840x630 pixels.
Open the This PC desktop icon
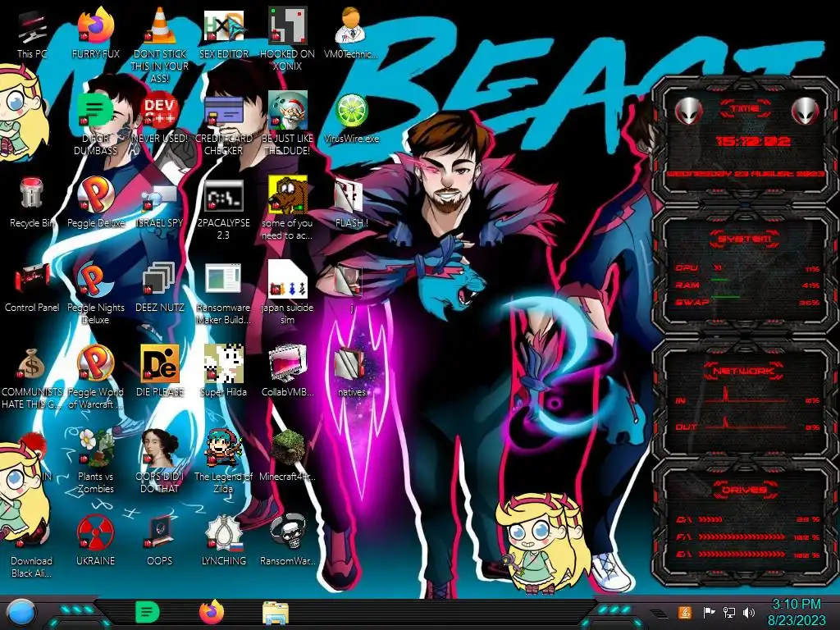(32, 34)
